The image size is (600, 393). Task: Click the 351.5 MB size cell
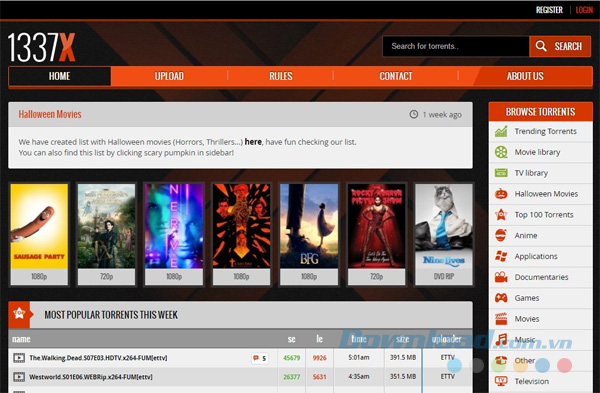[x=403, y=377]
